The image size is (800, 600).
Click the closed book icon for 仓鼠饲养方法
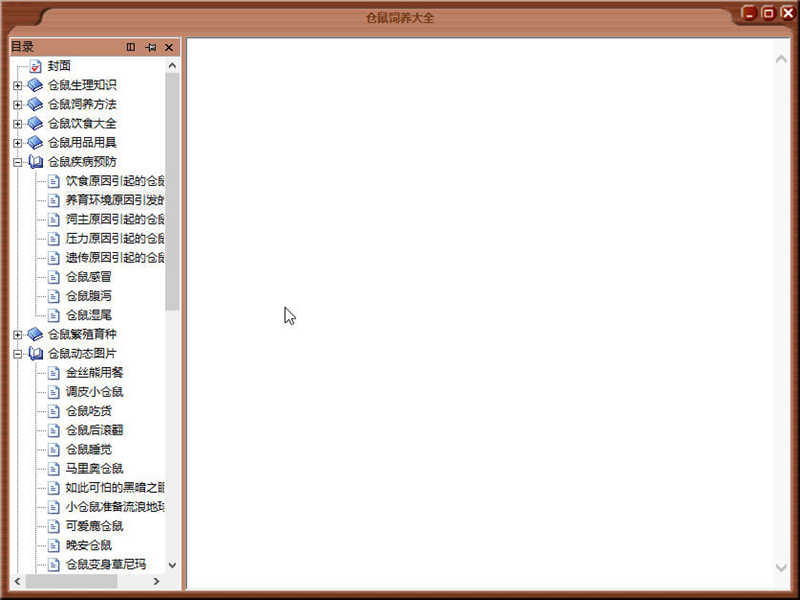click(35, 104)
